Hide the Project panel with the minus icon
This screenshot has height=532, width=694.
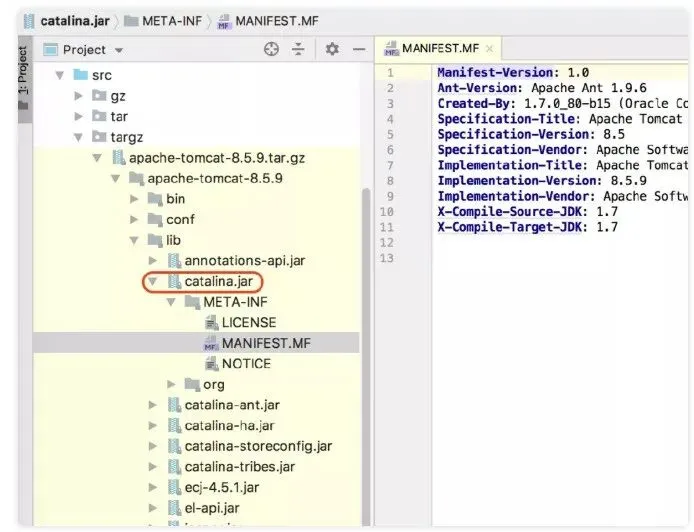click(x=359, y=49)
